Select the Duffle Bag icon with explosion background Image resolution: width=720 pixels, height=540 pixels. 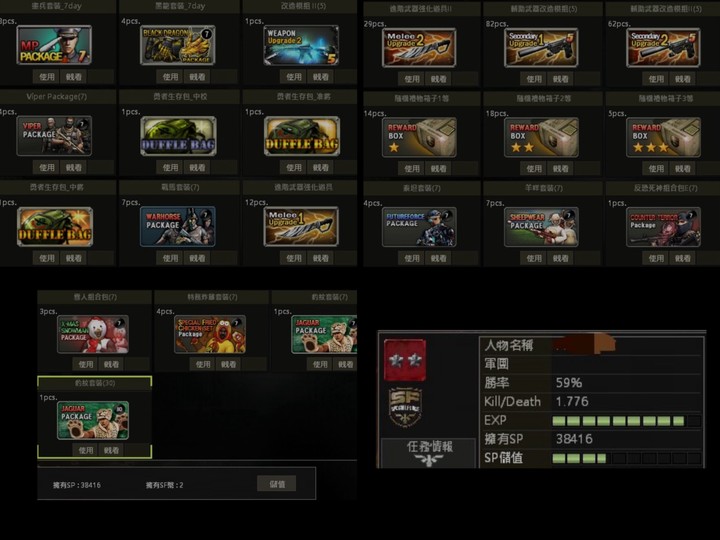55,226
